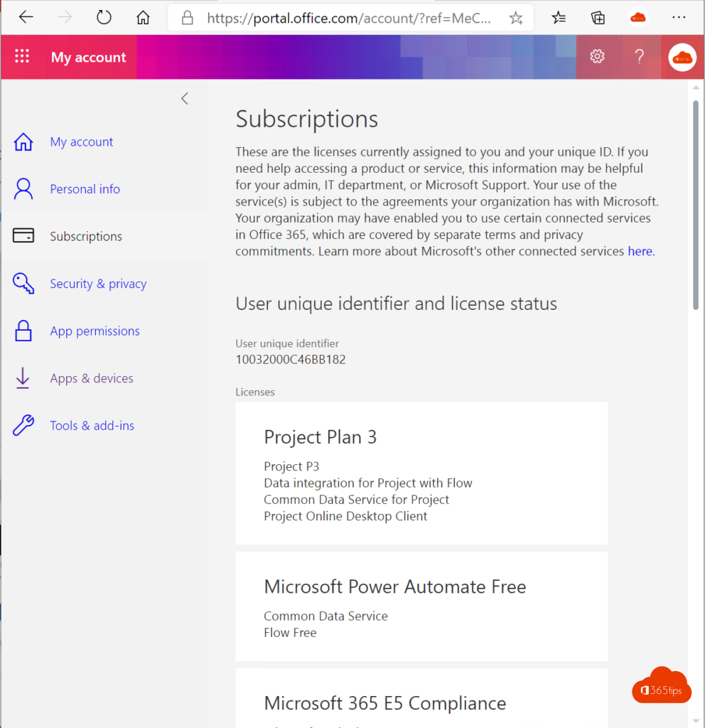This screenshot has height=728, width=705.
Task: Go back with the browser back arrow
Action: point(26,18)
